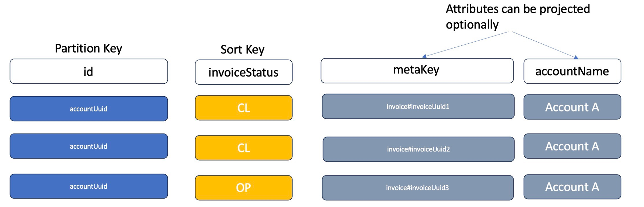Click the third blue accountUuid box

click(x=89, y=186)
